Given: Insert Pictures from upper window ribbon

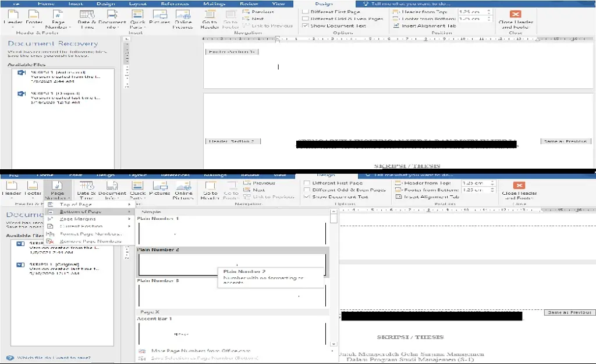Looking at the screenshot, I should pos(159,17).
